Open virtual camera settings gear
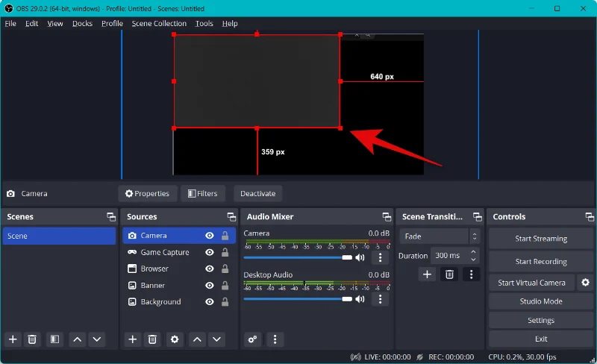Viewport: 597px width, 364px height. coord(585,283)
